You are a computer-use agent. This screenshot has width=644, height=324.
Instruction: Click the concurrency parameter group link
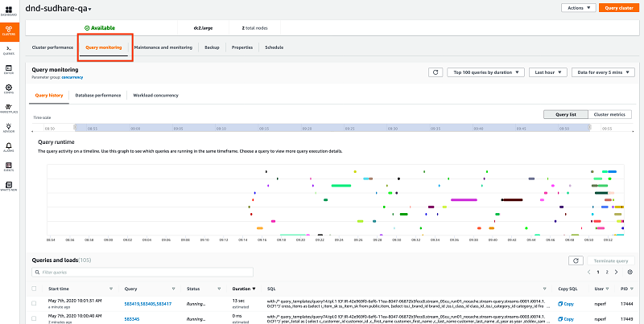72,78
